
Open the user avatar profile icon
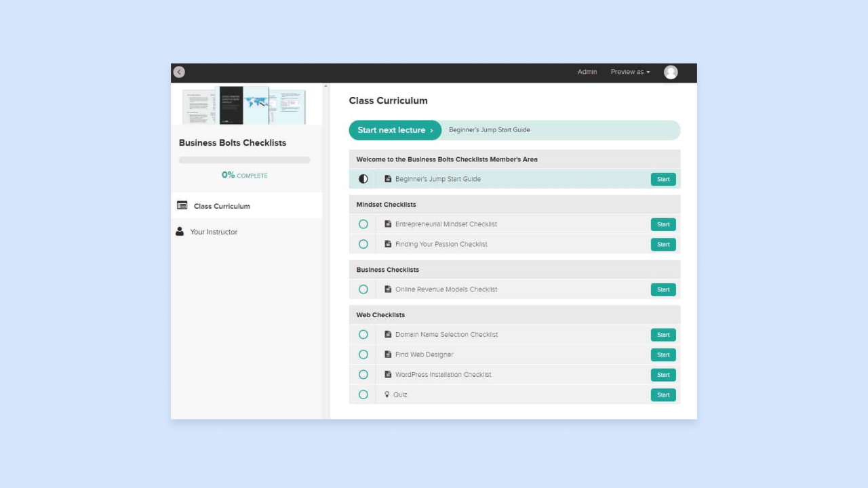pos(671,72)
